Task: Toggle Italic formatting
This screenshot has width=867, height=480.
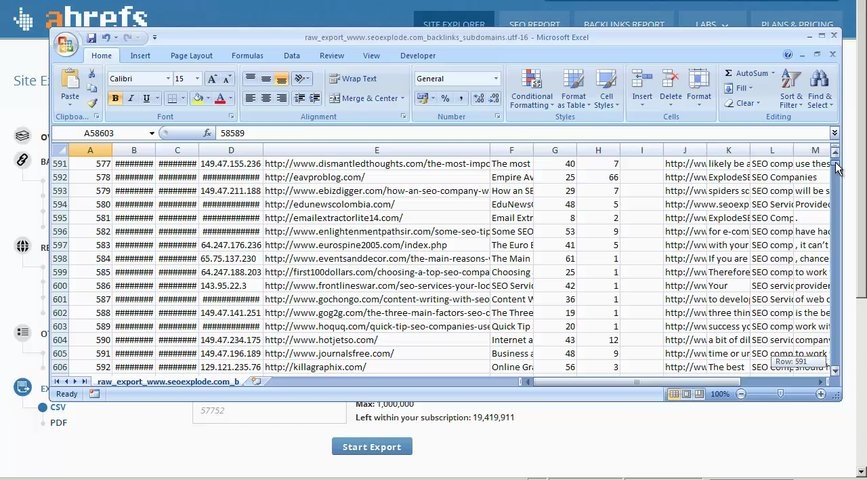Action: click(x=130, y=98)
